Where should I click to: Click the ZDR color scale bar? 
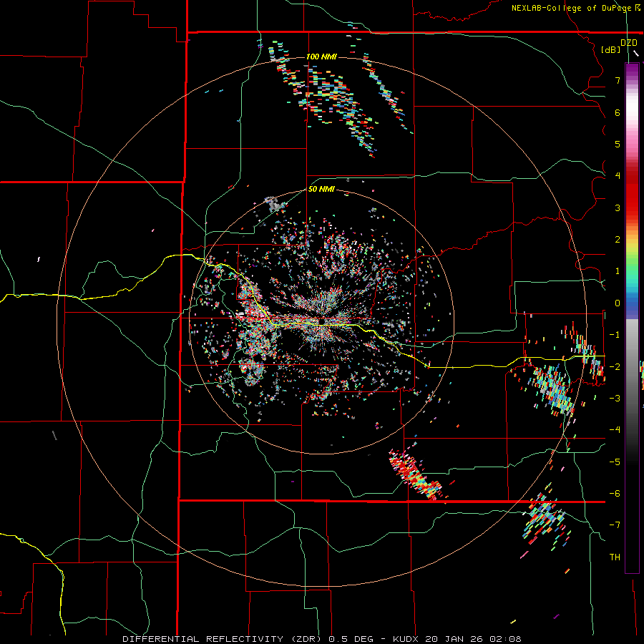click(632, 318)
